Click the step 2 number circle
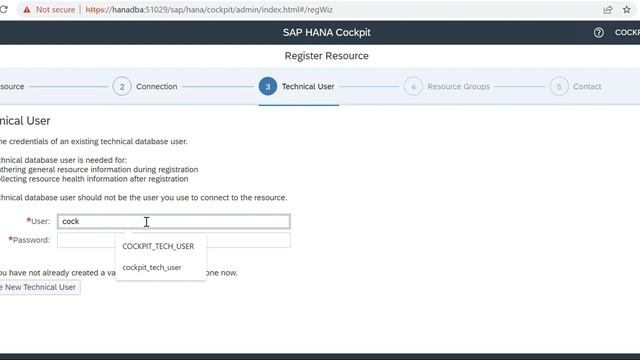The width and height of the screenshot is (640, 360). click(x=122, y=87)
